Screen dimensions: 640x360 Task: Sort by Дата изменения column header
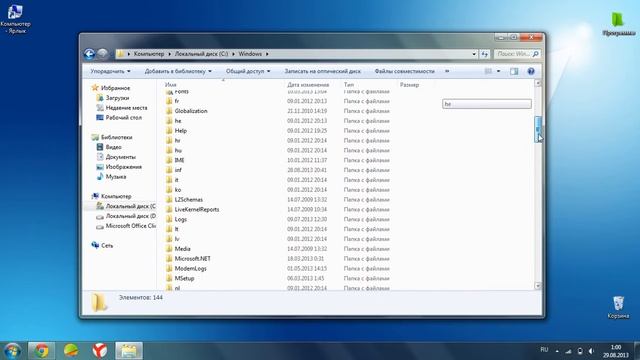coord(308,85)
